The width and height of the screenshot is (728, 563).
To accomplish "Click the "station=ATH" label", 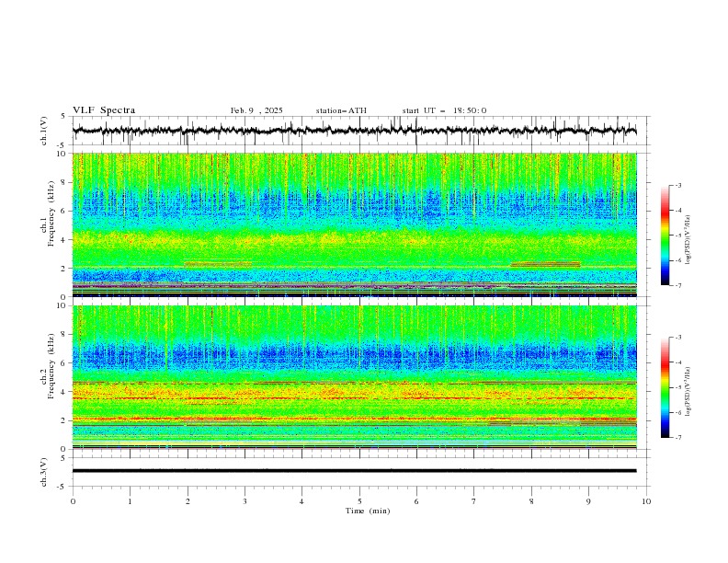I will [x=341, y=110].
